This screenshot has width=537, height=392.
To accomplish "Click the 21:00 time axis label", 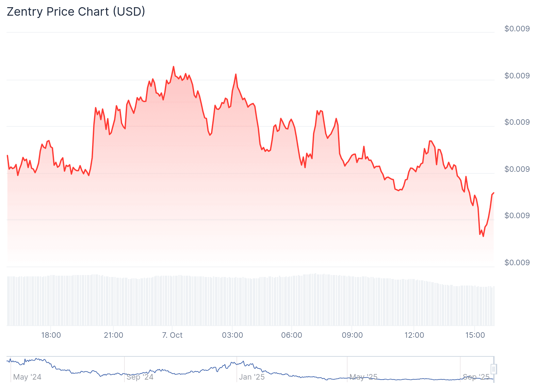I will tap(113, 335).
